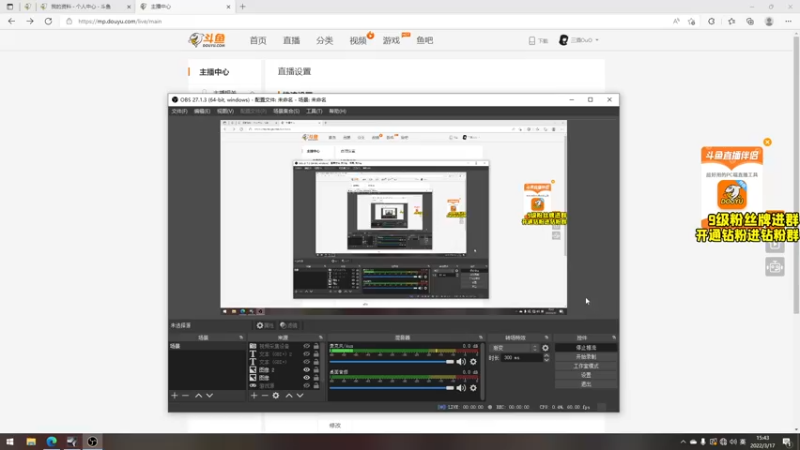Move source down in Sources dock
800x450 pixels.
(300, 395)
